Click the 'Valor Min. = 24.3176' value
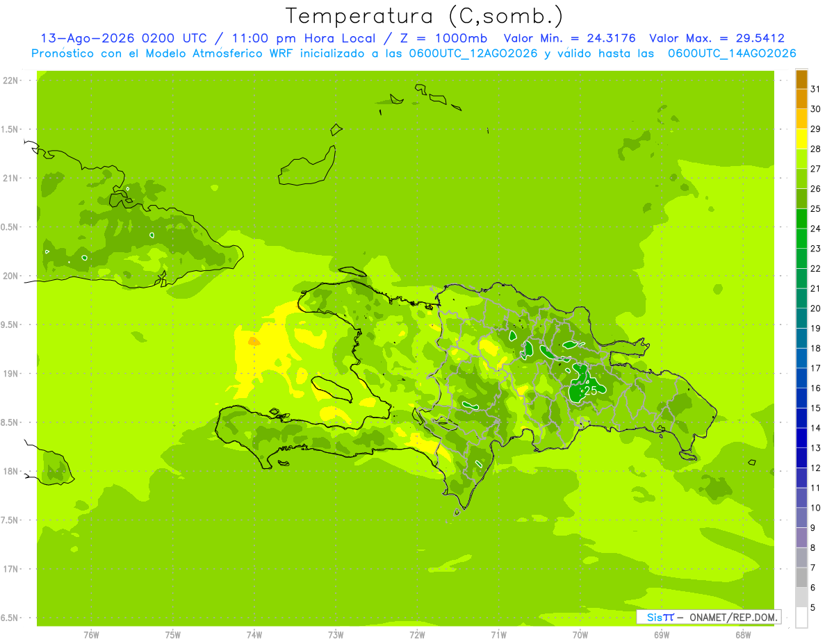Screen dimensions: 834x644 click(x=569, y=38)
